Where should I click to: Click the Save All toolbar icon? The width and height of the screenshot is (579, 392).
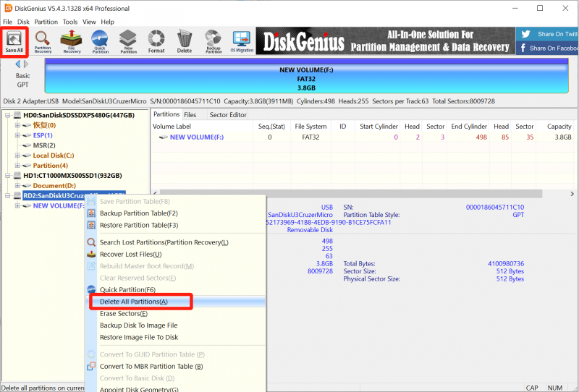click(x=14, y=41)
